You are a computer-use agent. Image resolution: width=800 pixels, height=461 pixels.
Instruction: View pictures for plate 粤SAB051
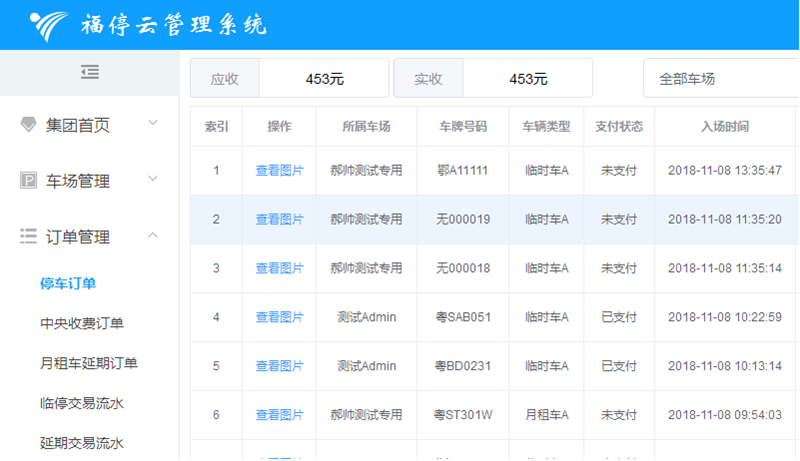point(279,318)
